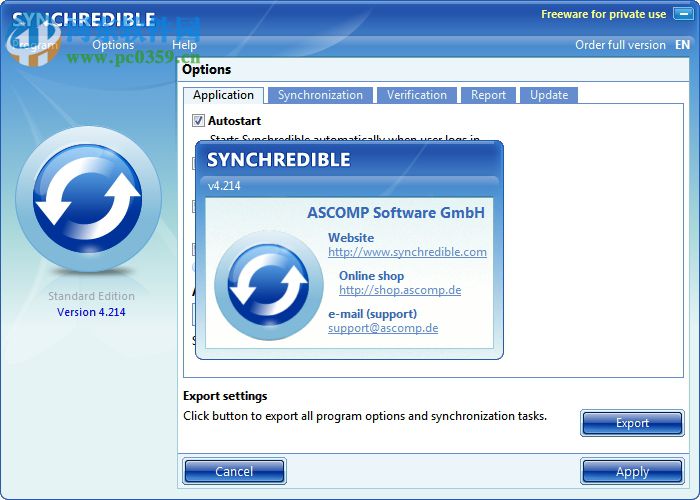Viewport: 700px width, 500px height.
Task: Click the Standard Edition label
Action: (91, 296)
